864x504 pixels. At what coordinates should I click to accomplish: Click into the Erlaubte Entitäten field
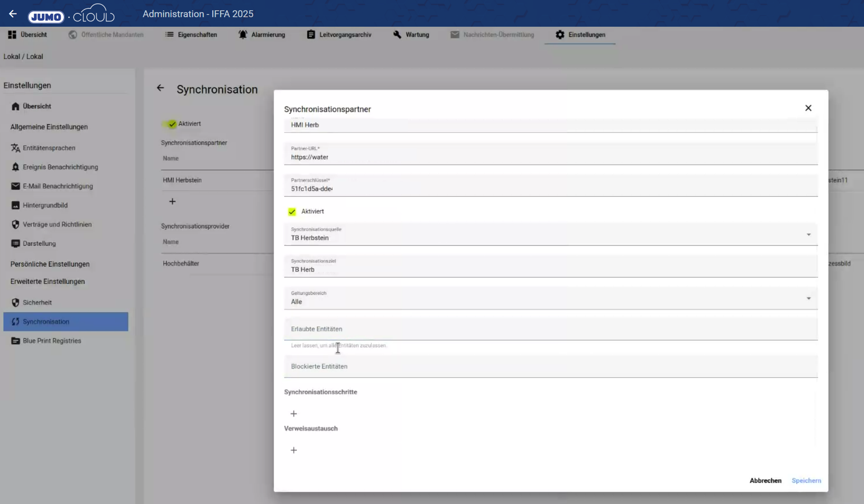pyautogui.click(x=550, y=329)
